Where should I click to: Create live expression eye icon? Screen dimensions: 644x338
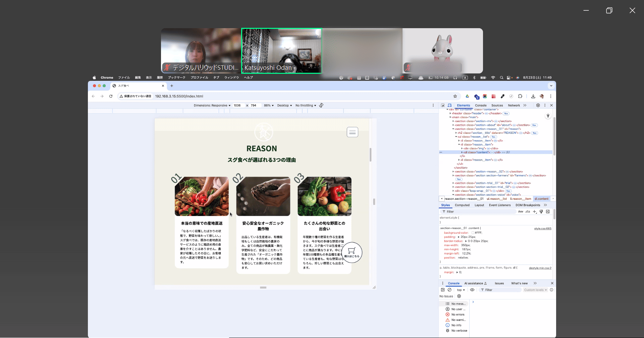(472, 290)
